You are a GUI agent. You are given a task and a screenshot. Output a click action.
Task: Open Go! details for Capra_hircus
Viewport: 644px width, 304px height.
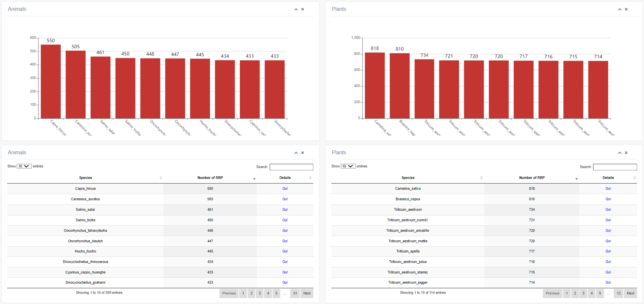pos(285,188)
